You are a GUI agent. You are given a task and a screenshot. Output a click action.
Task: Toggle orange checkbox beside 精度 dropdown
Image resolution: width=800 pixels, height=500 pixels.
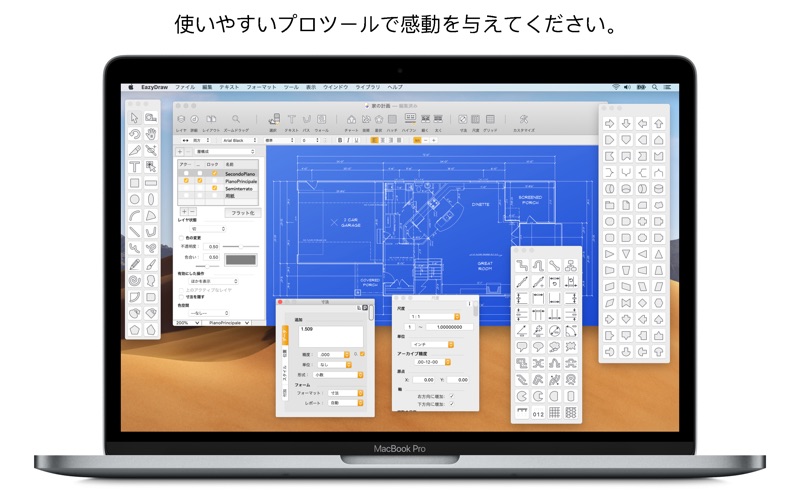[362, 354]
